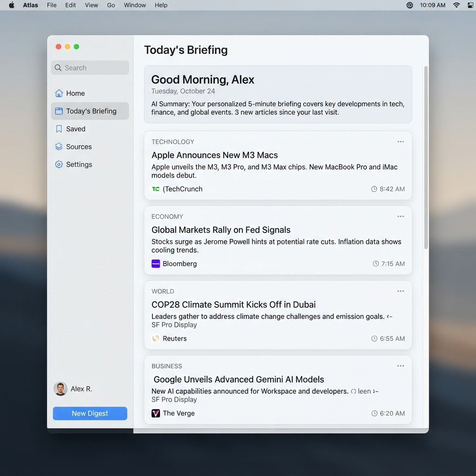Click the ECONOMY category label
Screen dimensions: 476x476
point(167,217)
